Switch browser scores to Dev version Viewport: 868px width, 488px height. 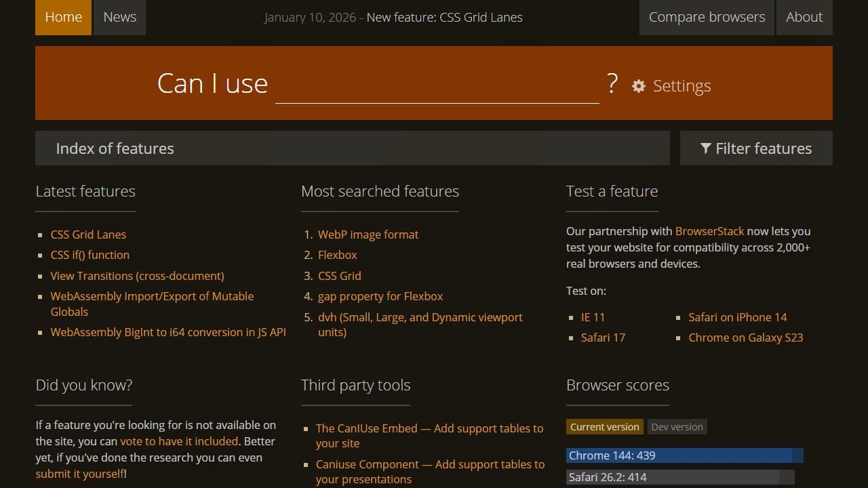click(677, 426)
